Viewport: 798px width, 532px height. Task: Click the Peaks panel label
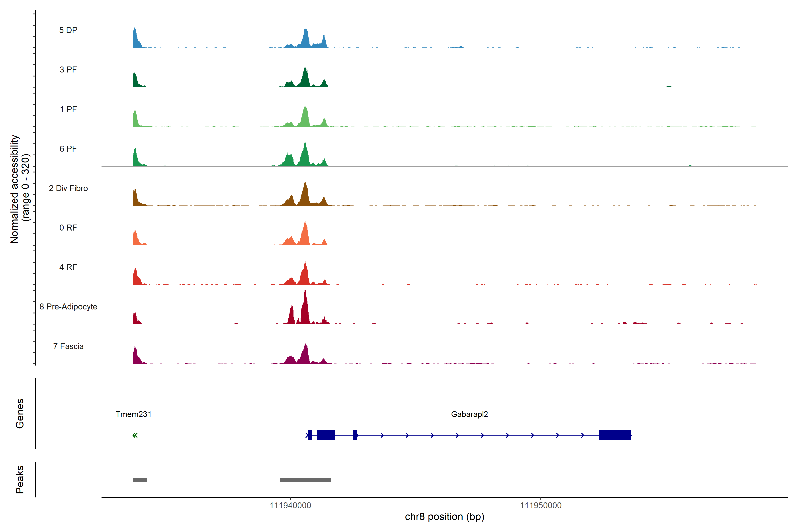point(20,479)
